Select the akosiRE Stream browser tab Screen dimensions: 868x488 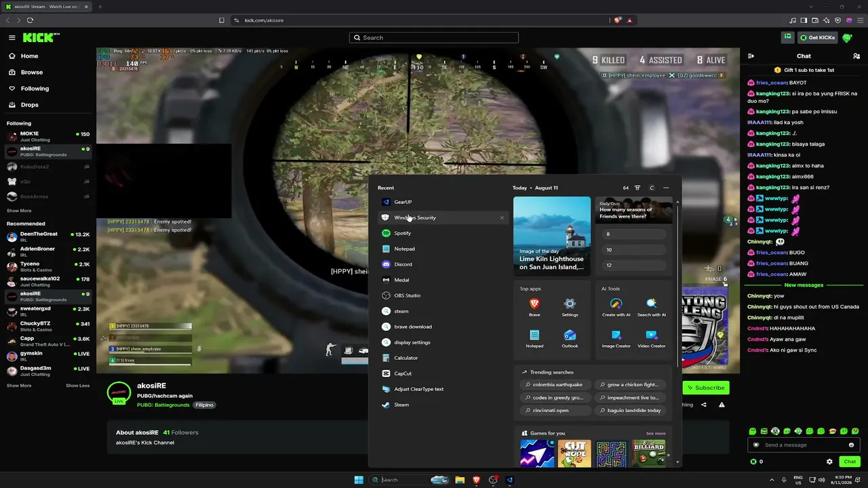pos(47,7)
